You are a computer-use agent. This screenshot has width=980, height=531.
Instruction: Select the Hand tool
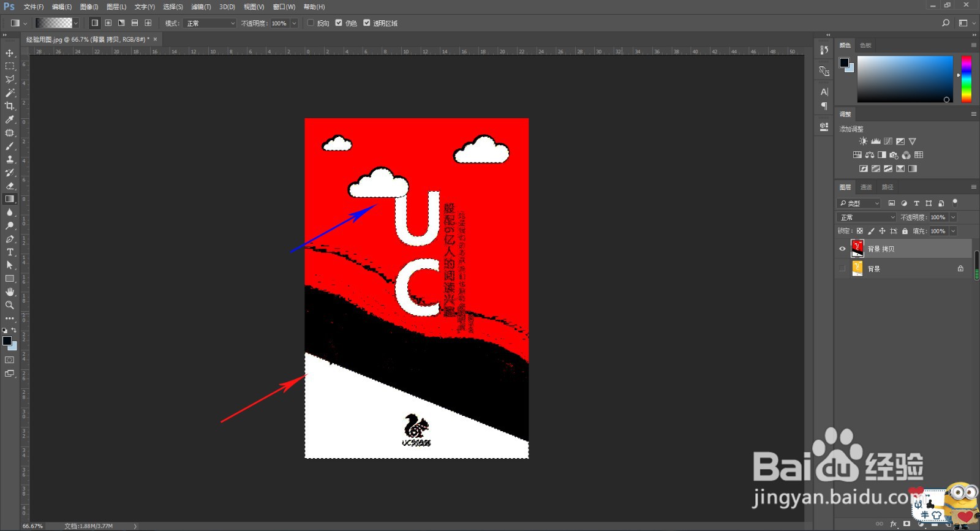pos(10,292)
